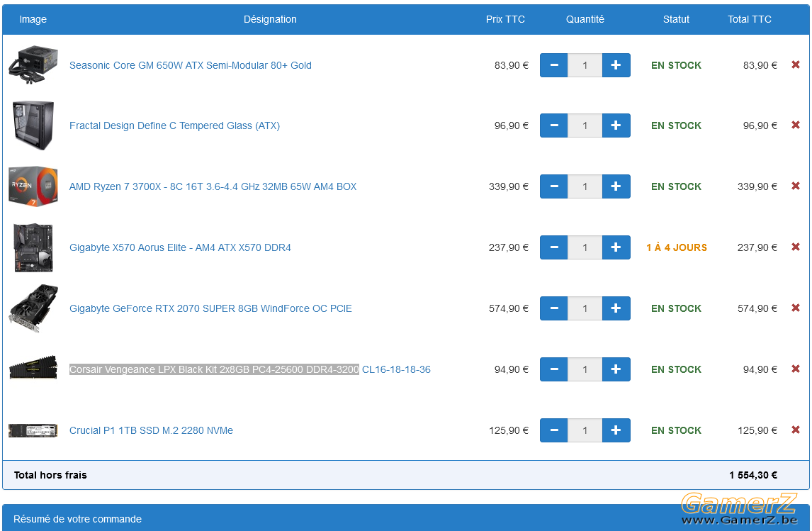Click the Corsair RAM sticks thumbnail
The image size is (812, 531).
click(x=33, y=368)
